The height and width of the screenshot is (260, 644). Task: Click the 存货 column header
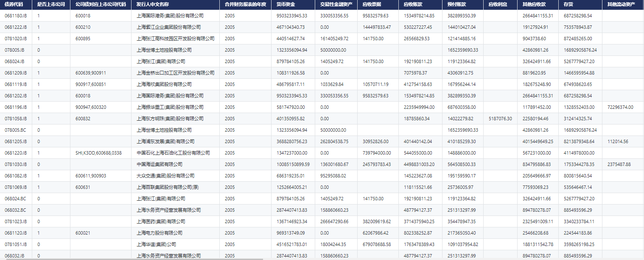(x=568, y=4)
